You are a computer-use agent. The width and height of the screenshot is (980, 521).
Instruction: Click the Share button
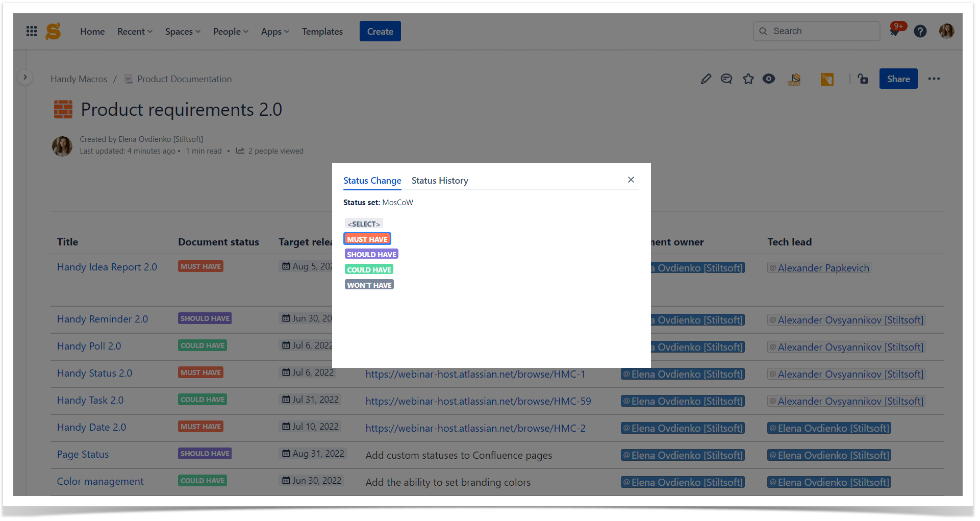(x=898, y=79)
